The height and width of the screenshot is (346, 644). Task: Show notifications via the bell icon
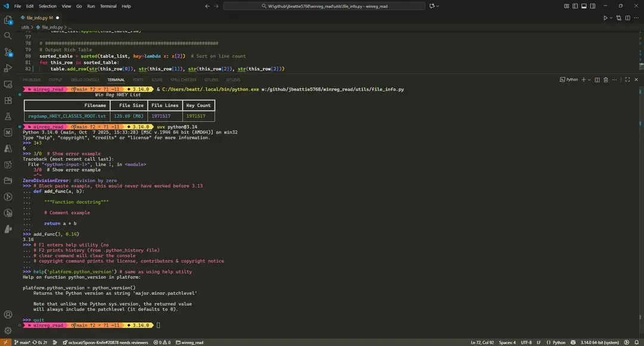click(637, 342)
